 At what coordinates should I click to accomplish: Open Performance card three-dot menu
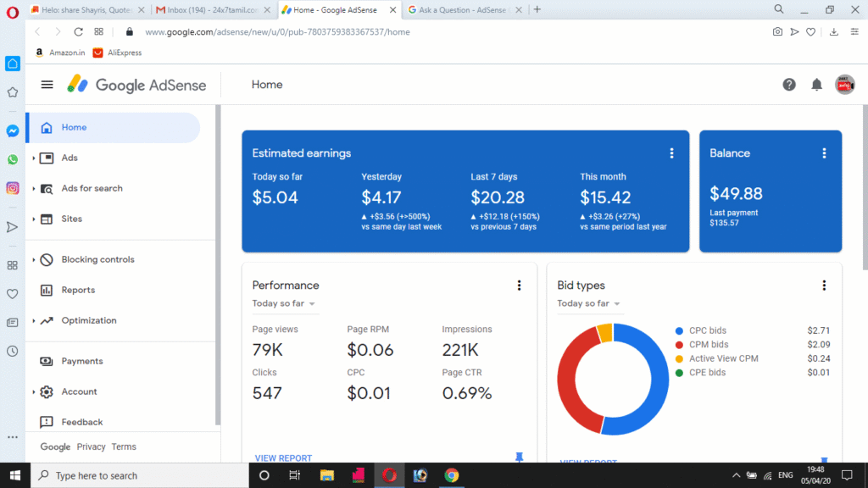[519, 286]
